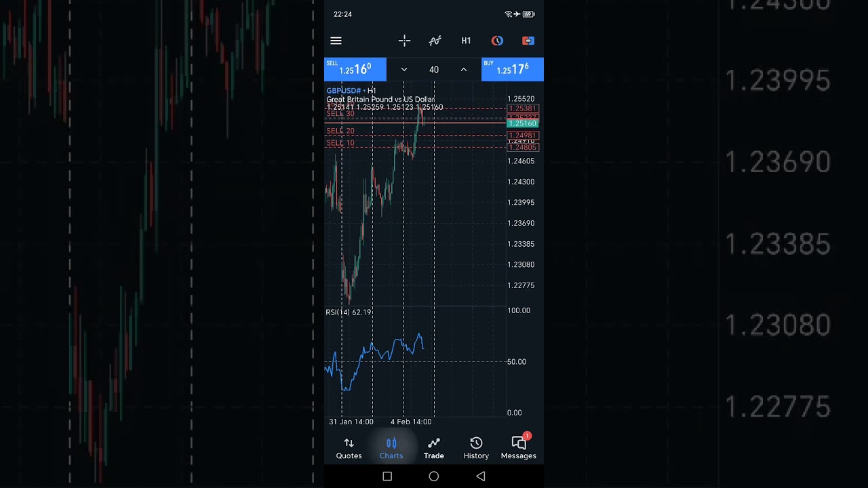The height and width of the screenshot is (488, 868).
Task: Open the GBPUSD# symbol dropdown
Action: [x=351, y=91]
